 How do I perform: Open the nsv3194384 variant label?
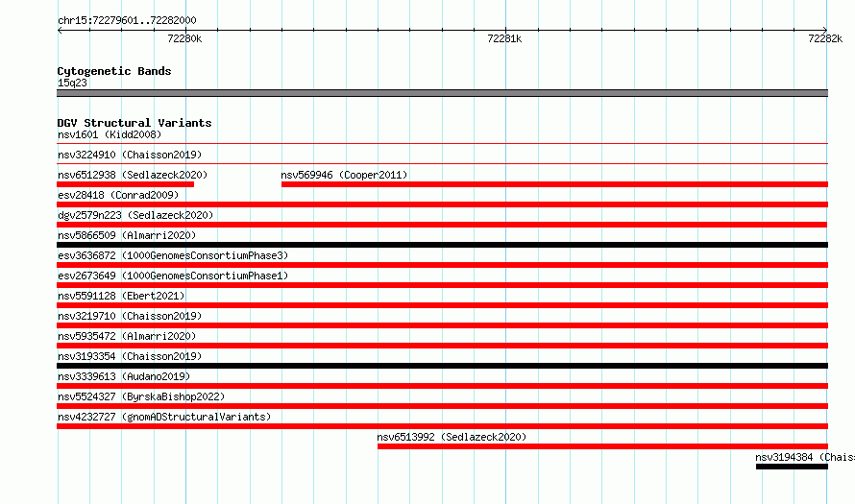[x=805, y=457]
